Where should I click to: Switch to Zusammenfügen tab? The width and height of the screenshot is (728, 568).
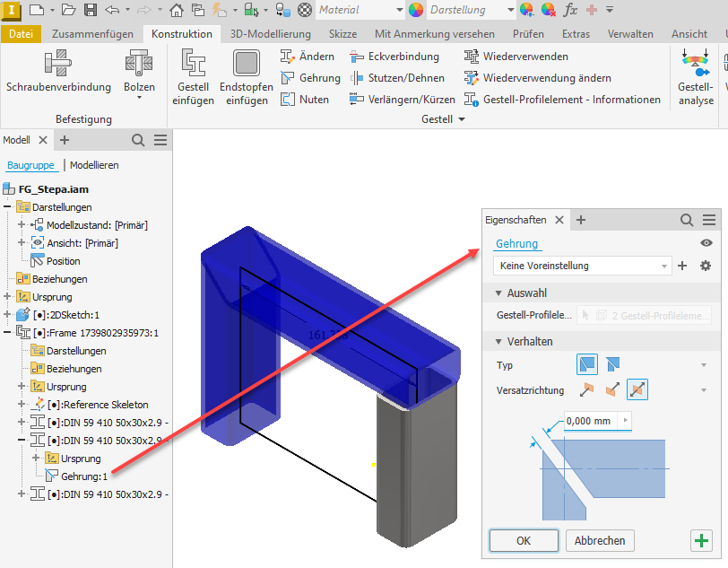coord(92,34)
